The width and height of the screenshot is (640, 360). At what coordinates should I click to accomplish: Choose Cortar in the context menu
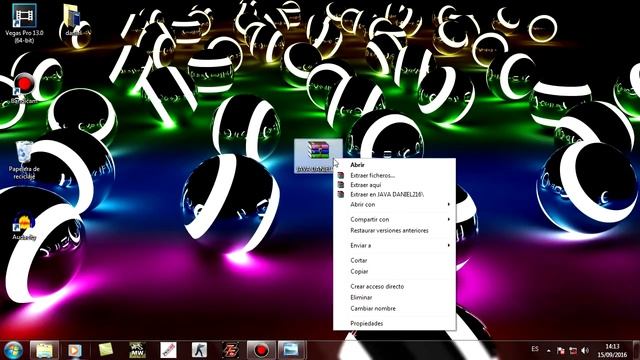pos(394,260)
